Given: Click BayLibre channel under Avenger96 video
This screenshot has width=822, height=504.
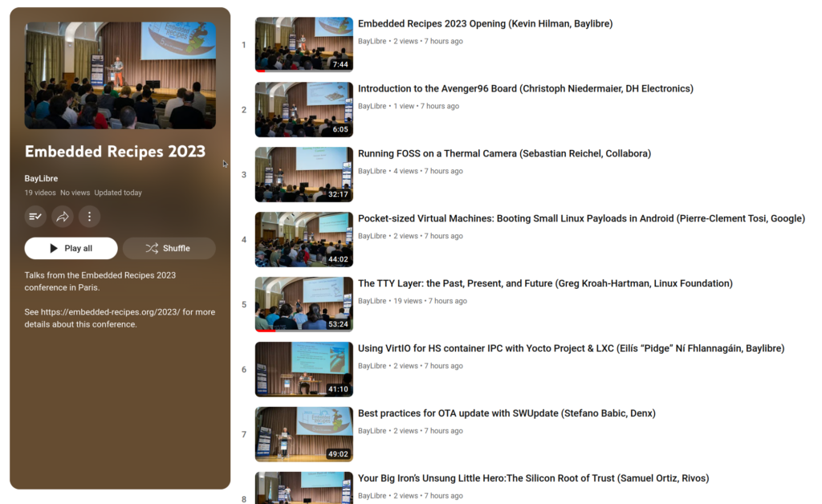Looking at the screenshot, I should pos(372,106).
